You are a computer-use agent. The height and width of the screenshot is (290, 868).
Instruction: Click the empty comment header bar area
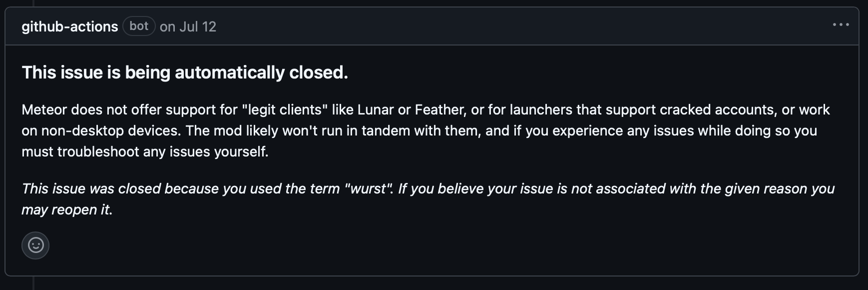524,26
